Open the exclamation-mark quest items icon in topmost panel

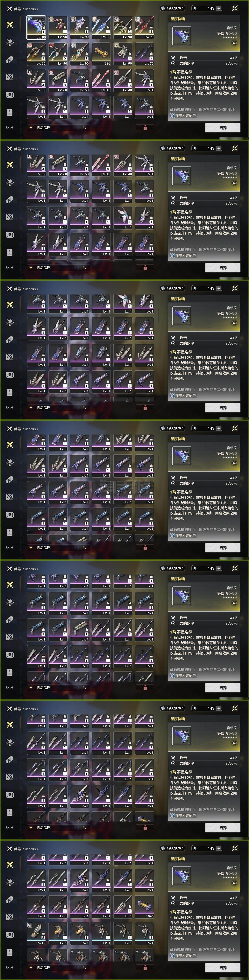(x=10, y=112)
